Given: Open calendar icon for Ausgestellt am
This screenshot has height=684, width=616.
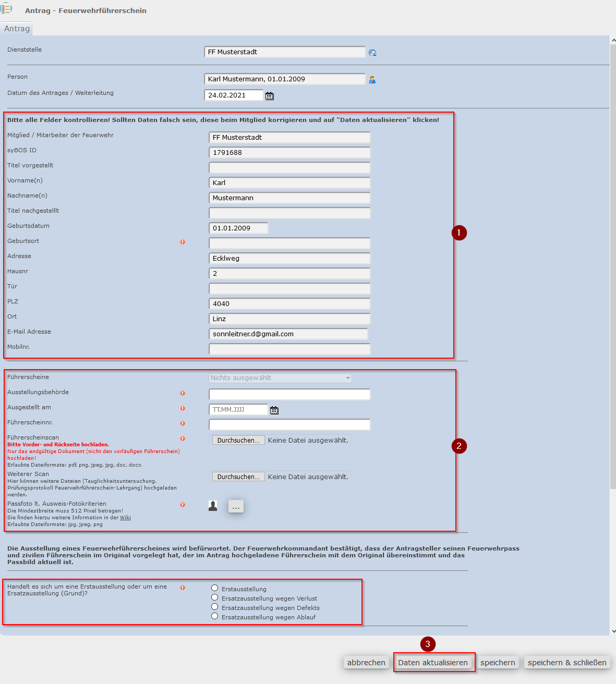Looking at the screenshot, I should click(x=274, y=410).
